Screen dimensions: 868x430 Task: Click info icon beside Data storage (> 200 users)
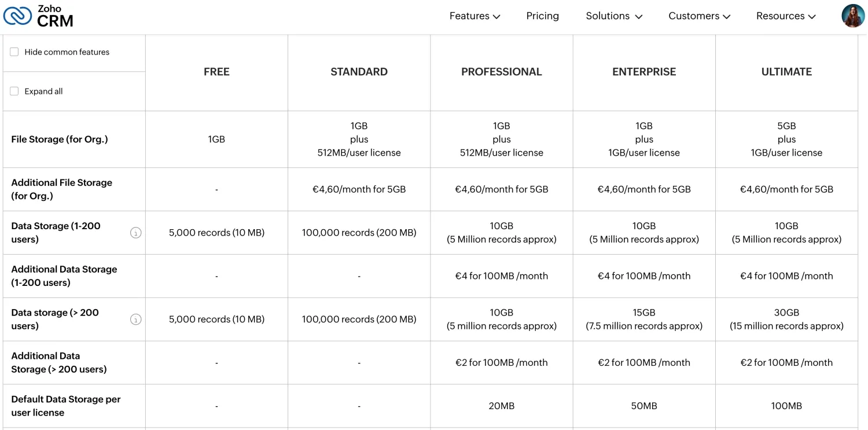click(135, 319)
